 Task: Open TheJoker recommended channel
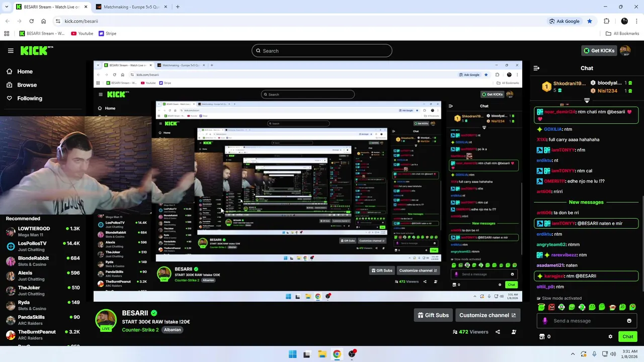tap(43, 291)
